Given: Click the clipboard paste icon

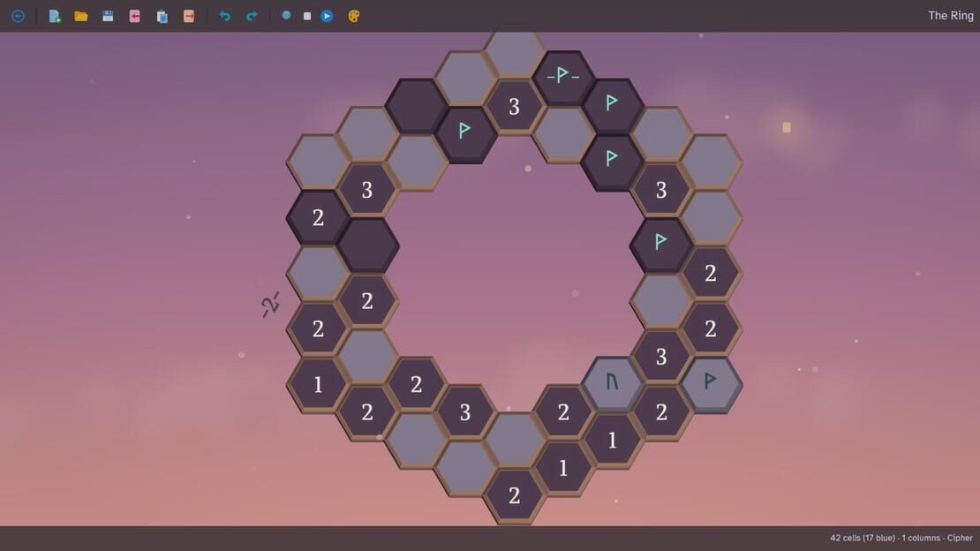Looking at the screenshot, I should (162, 16).
